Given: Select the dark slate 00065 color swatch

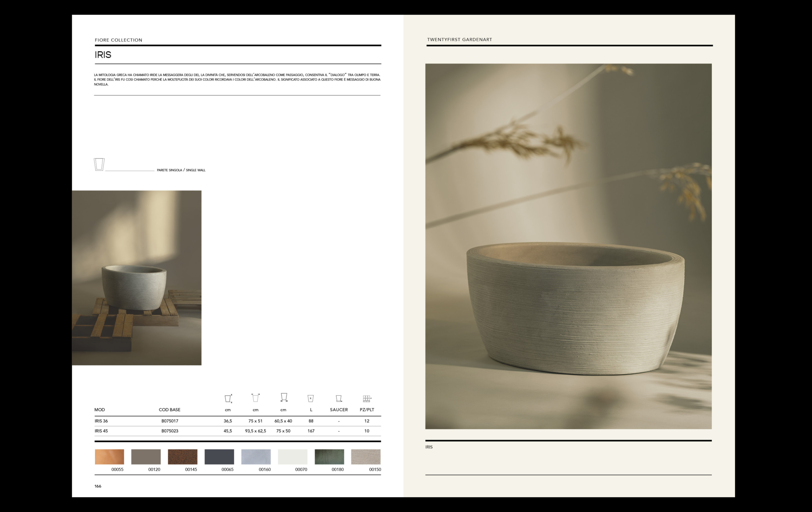Looking at the screenshot, I should pos(219,457).
